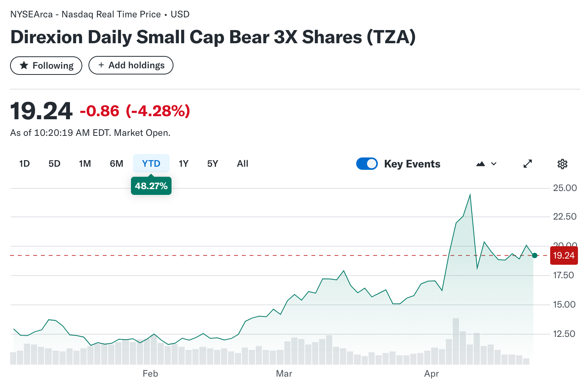Toggle Key Events off
This screenshot has height=389, width=588.
[367, 164]
